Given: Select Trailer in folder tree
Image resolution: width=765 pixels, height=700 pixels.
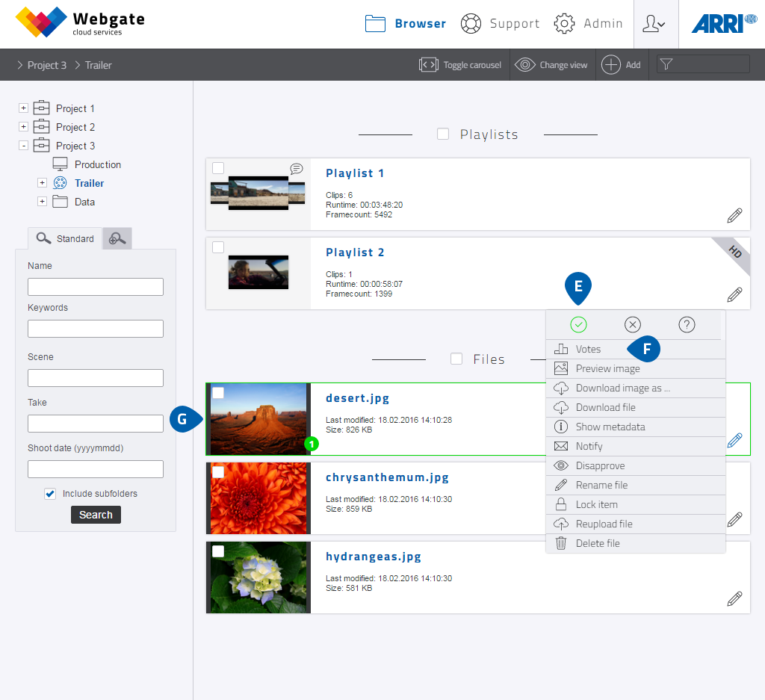Looking at the screenshot, I should point(90,184).
